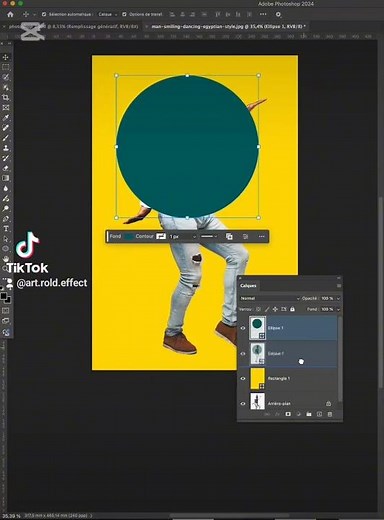The height and width of the screenshot is (520, 384).
Task: Click the Home icon in options bar
Action: click(10, 14)
